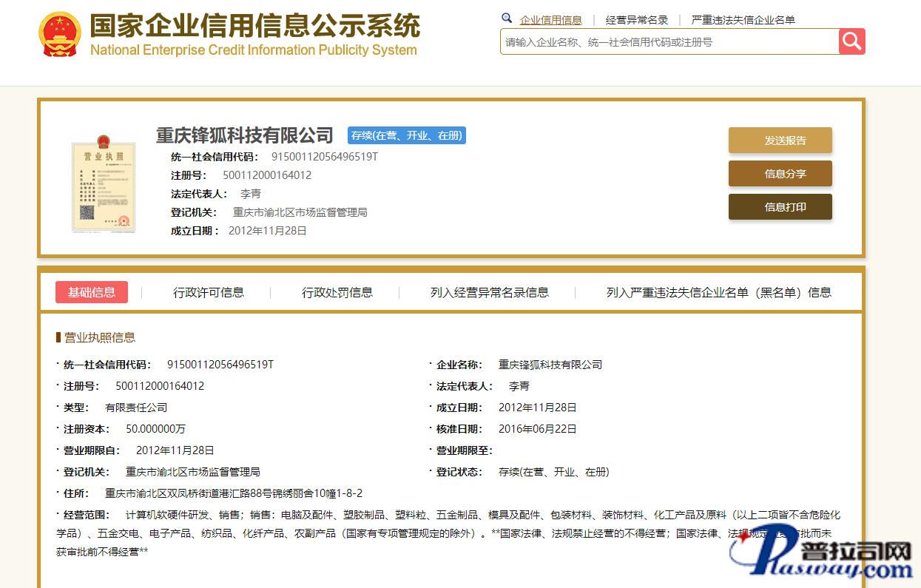Screen dimensions: 921x588
Task: Click the Plasway.com watermark logo
Action: click(820, 555)
